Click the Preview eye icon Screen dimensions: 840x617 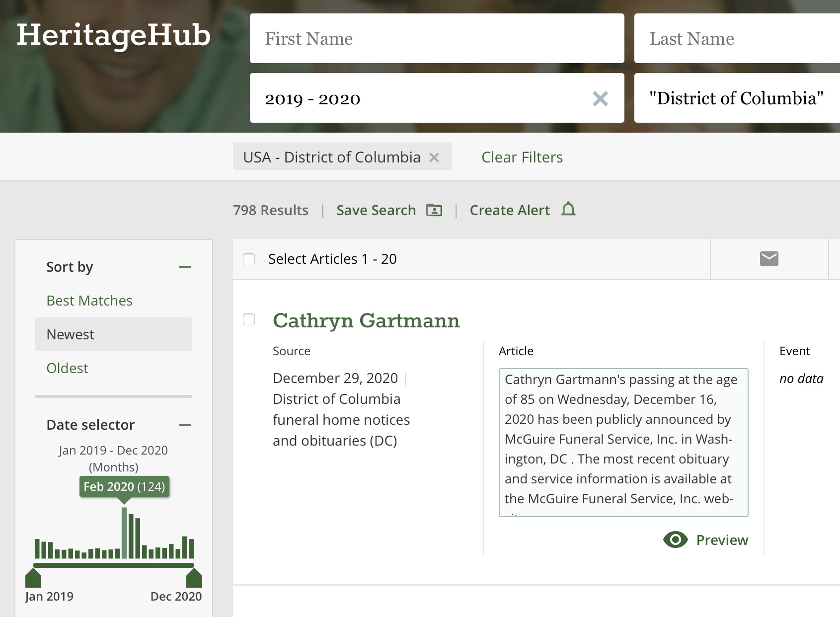(x=676, y=540)
